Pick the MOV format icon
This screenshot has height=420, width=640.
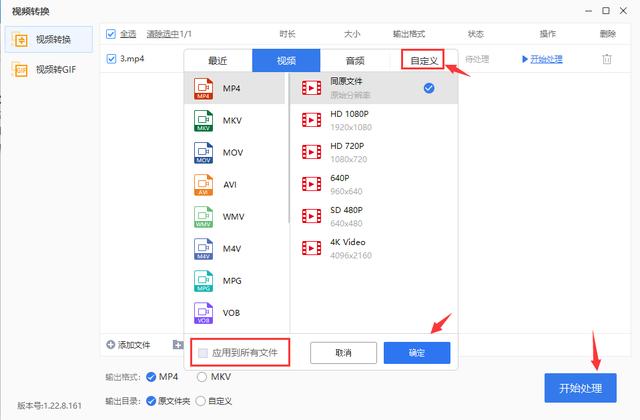pyautogui.click(x=204, y=154)
